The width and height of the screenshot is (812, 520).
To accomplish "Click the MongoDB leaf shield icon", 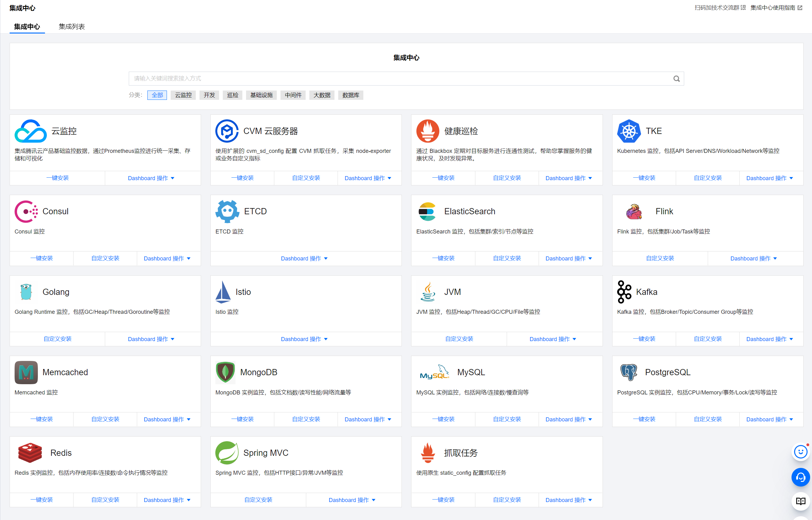I will 225,372.
